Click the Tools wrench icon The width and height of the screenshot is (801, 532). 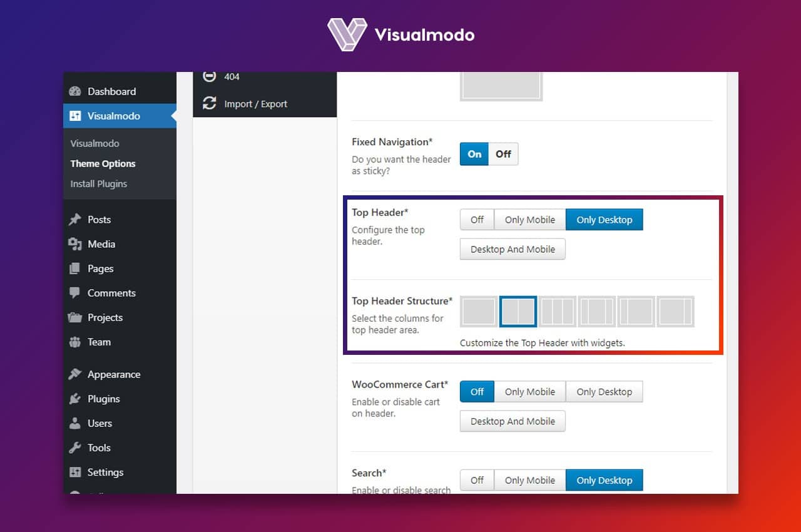pyautogui.click(x=75, y=448)
